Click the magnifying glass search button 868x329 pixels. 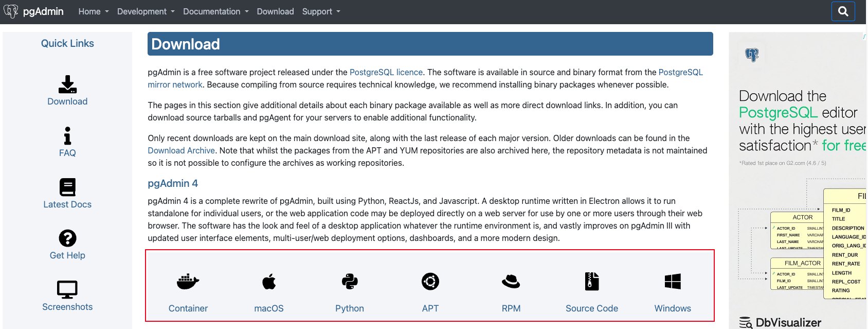pos(843,11)
